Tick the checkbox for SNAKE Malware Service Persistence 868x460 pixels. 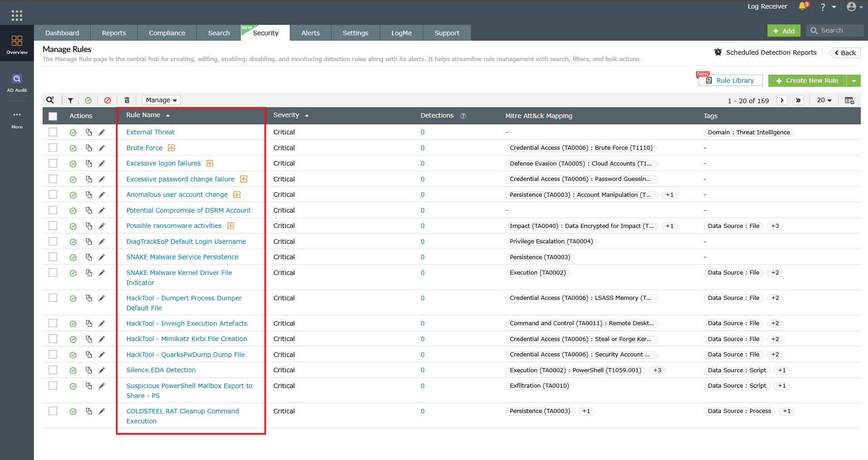(x=53, y=257)
